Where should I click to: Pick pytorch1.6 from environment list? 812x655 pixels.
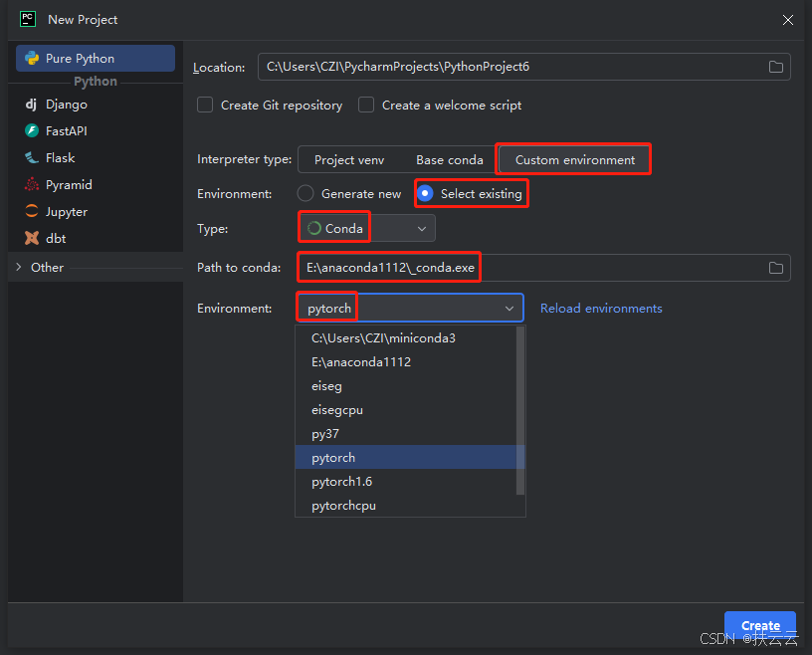point(406,482)
